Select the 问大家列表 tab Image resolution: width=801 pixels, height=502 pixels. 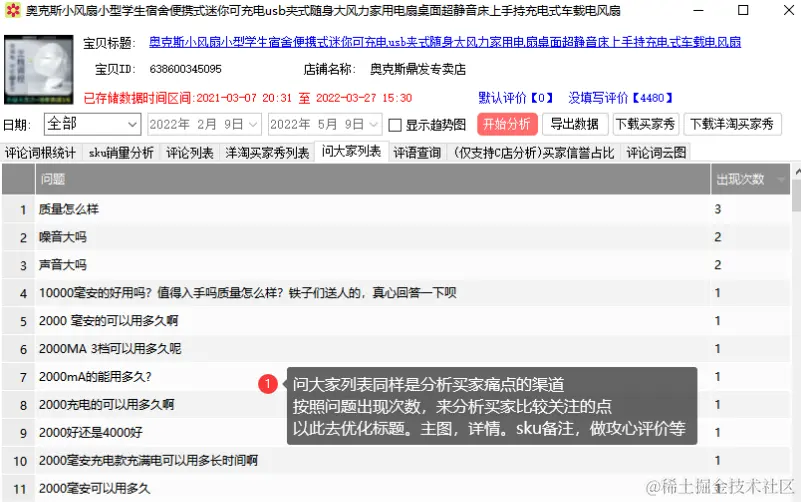(x=351, y=151)
